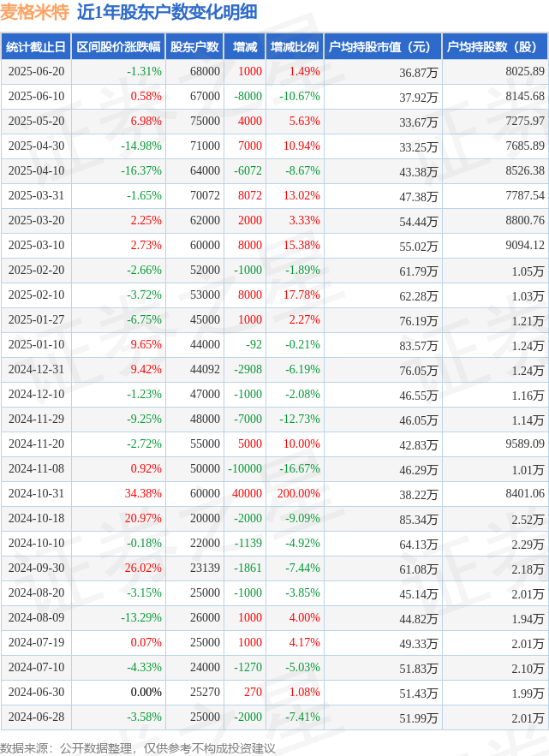Select the 70072 shareholder count cell
The height and width of the screenshot is (756, 549).
point(205,195)
